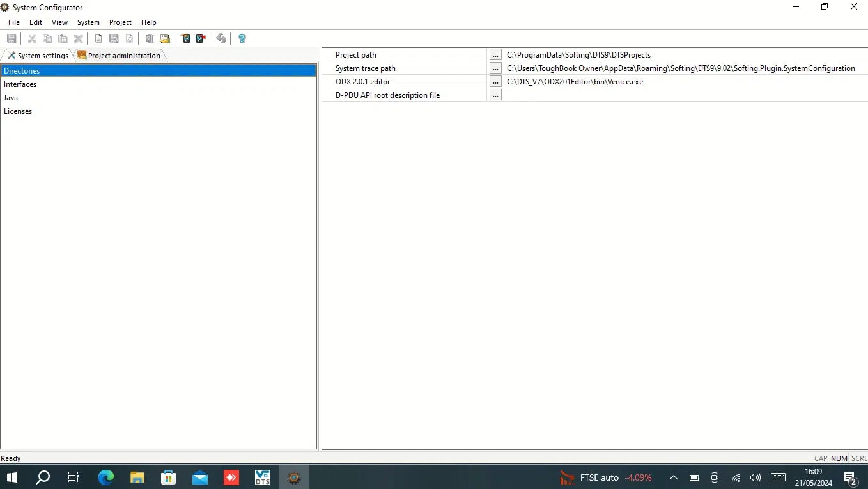
Task: Browse for the Project path directory
Action: click(495, 55)
